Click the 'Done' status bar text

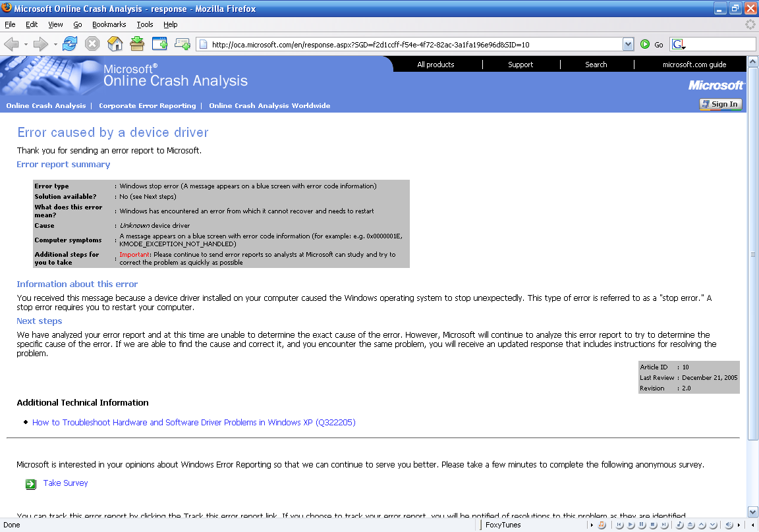coord(12,525)
